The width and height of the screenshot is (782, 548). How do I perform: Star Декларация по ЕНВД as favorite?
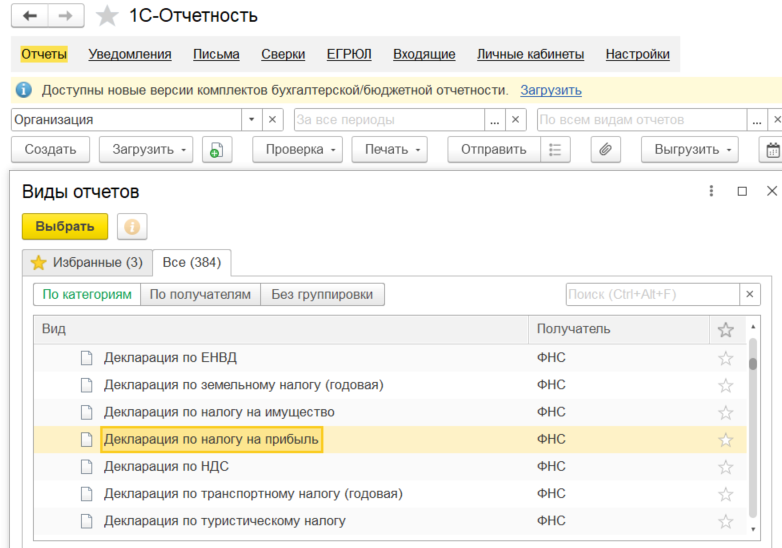pos(726,358)
